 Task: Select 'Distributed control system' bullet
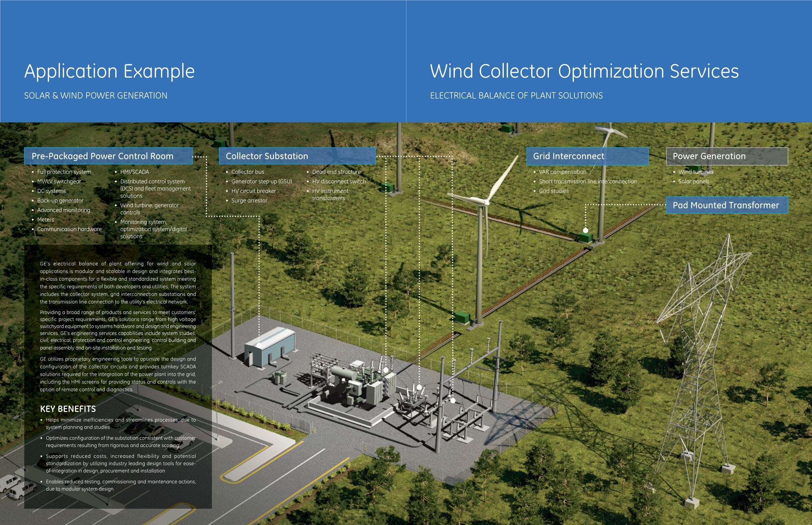[x=153, y=189]
